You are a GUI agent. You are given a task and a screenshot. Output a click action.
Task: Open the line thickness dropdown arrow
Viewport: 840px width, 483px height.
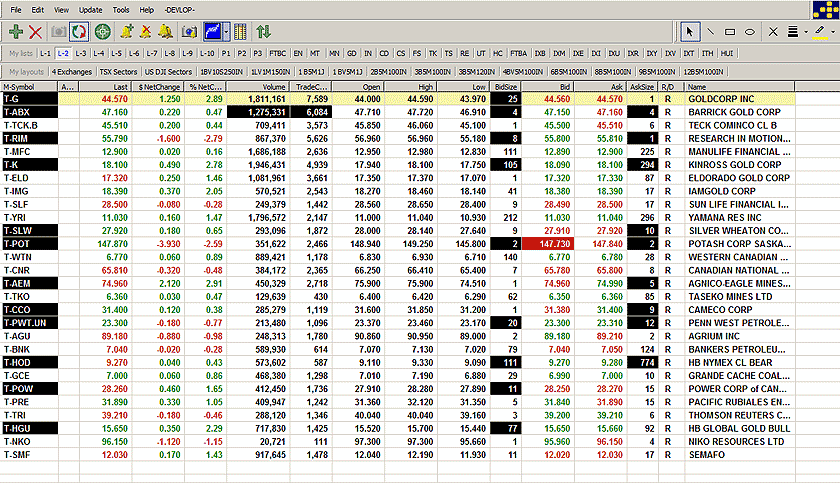tap(806, 32)
